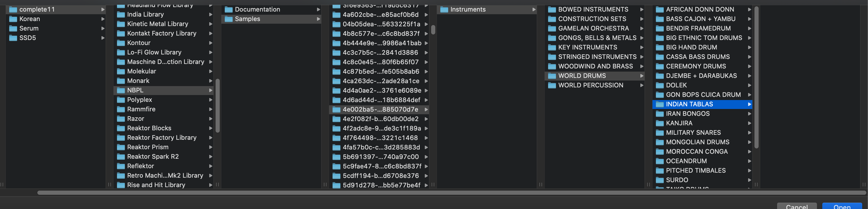Screen dimensions: 868x209
Task: Expand the Rammfire folder arrow
Action: click(211, 109)
